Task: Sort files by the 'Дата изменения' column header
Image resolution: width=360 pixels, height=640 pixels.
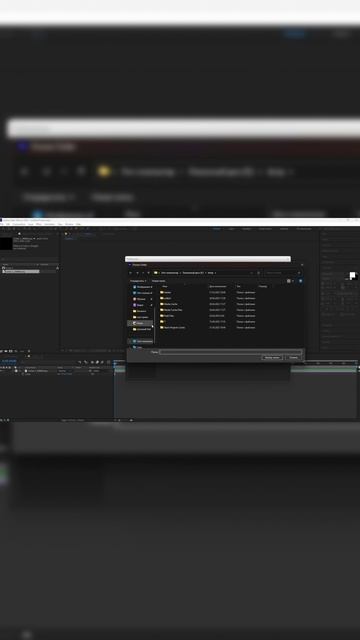Action: (218, 287)
